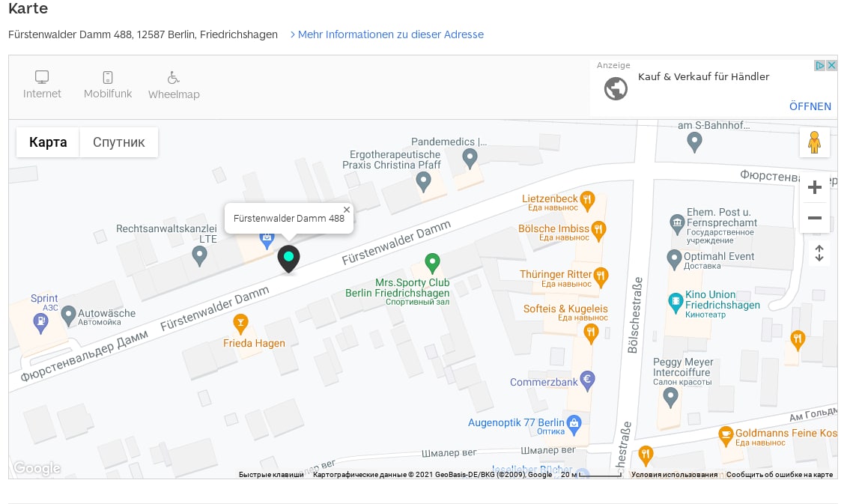Click the Street View pegman icon
The width and height of the screenshot is (865, 504).
(x=814, y=142)
